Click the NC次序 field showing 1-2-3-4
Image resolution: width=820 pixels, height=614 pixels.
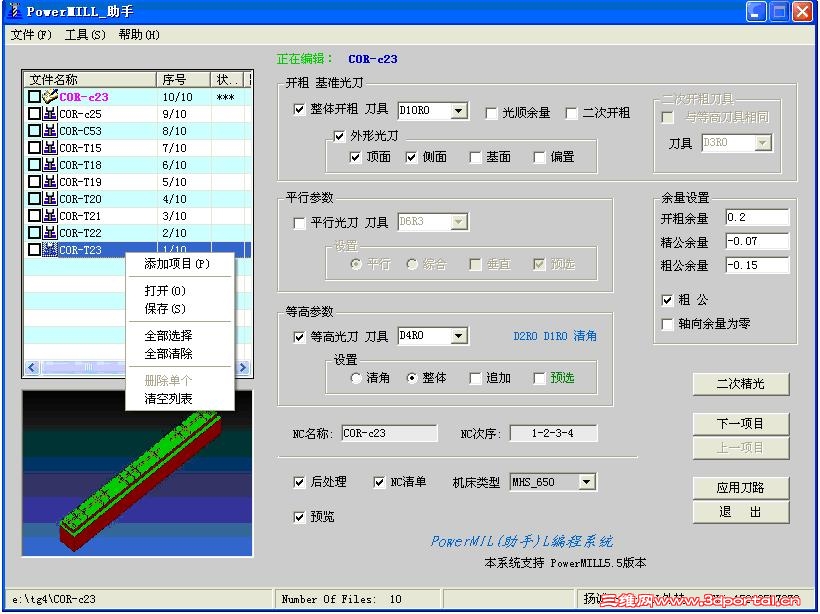tap(553, 434)
